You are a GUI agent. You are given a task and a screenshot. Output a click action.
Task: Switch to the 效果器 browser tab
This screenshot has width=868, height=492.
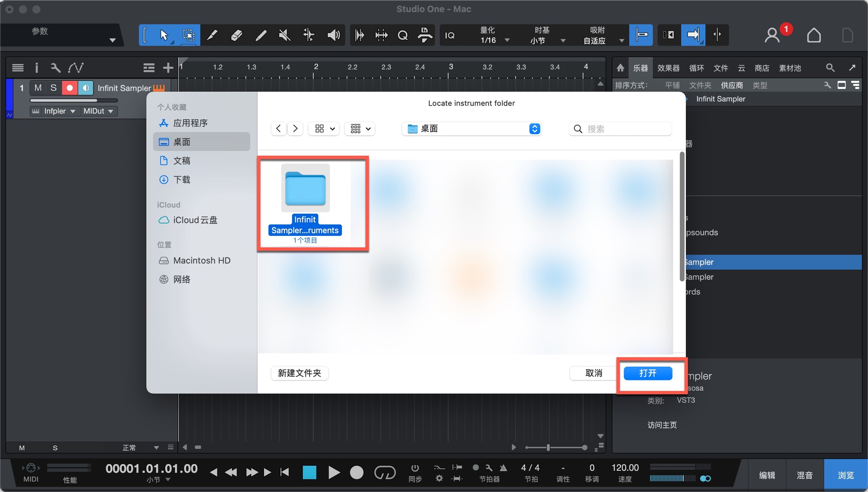click(x=668, y=68)
